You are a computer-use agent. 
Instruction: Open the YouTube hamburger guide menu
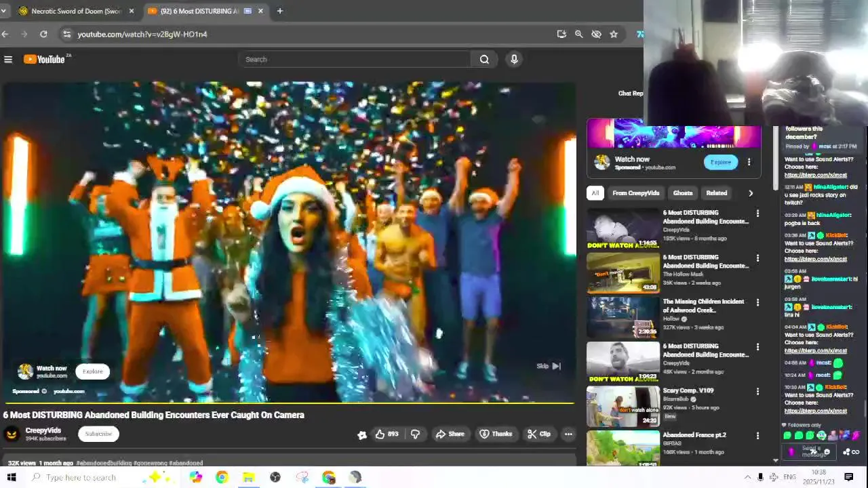pyautogui.click(x=8, y=60)
